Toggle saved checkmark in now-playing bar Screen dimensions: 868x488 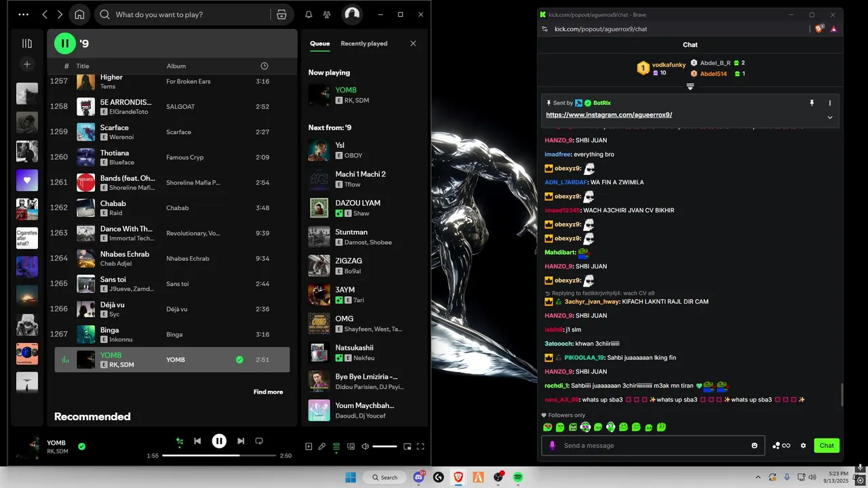[x=81, y=447]
